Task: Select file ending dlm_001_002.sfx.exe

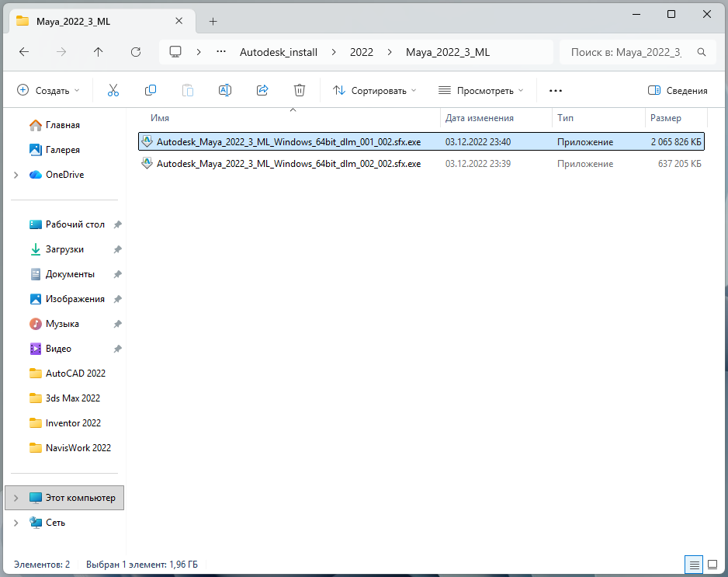Action: (x=421, y=141)
